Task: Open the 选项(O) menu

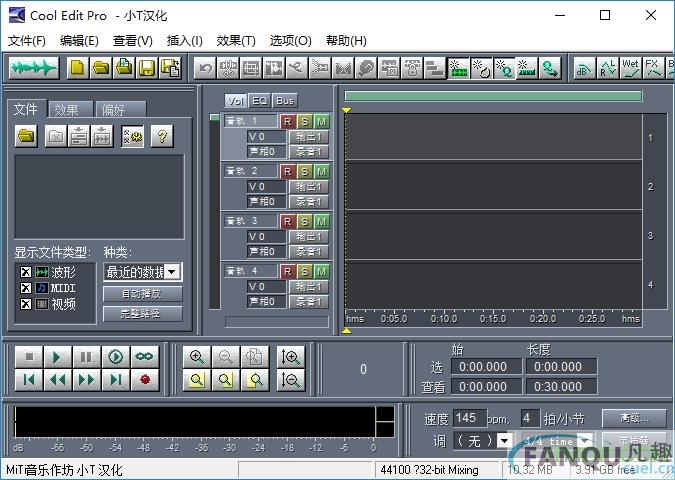Action: click(x=291, y=41)
